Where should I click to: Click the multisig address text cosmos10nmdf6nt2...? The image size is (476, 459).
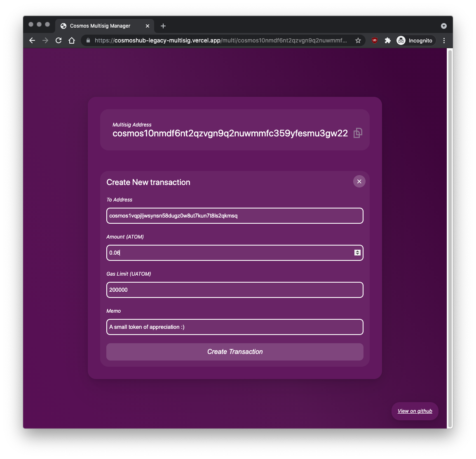pos(230,133)
